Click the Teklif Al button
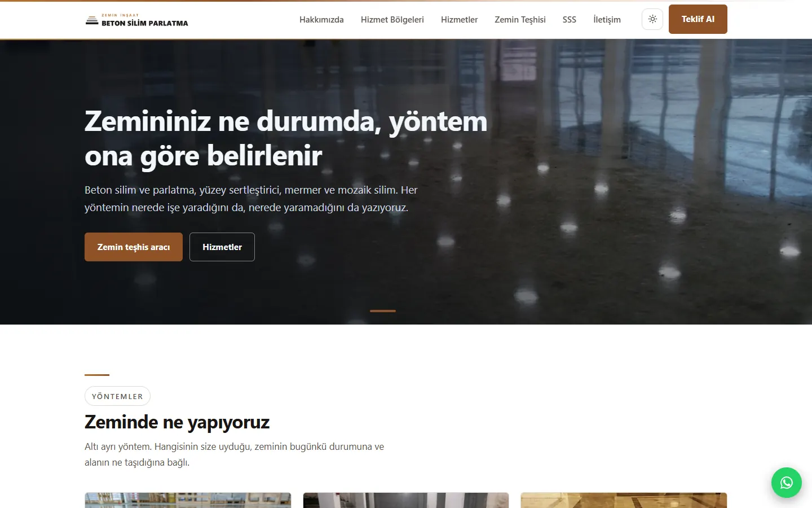Viewport: 812px width, 508px height. point(698,19)
